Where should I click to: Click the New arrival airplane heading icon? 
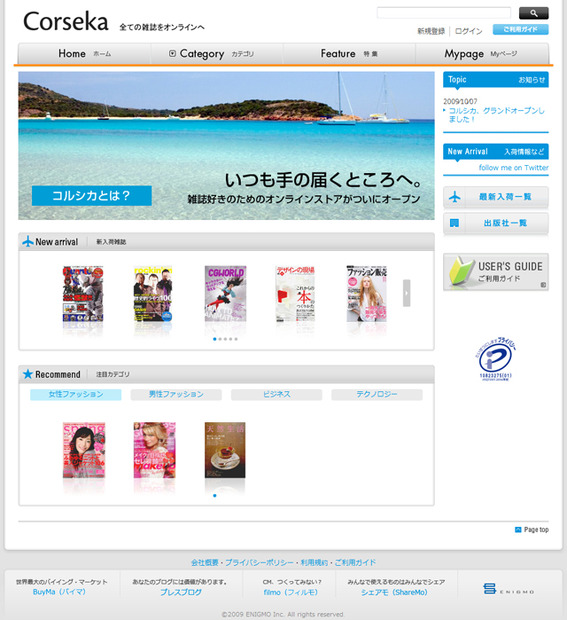tap(27, 241)
